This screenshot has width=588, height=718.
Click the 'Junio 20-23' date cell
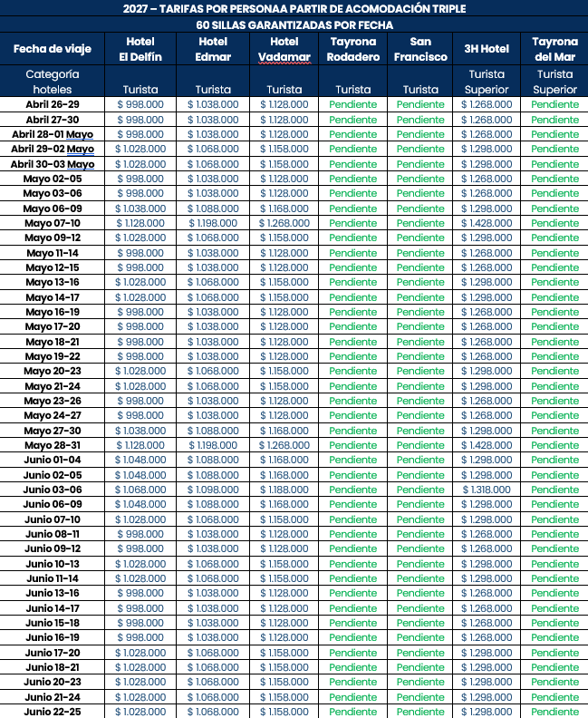[53, 682]
